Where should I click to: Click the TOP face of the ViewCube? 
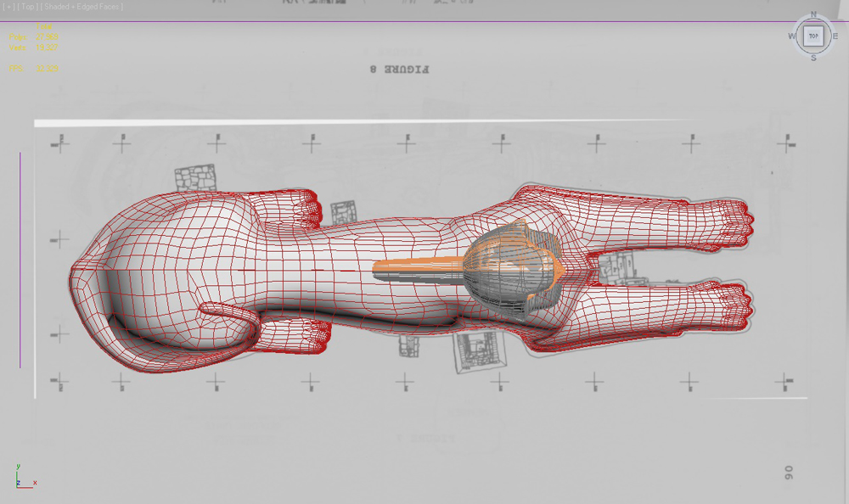point(813,36)
